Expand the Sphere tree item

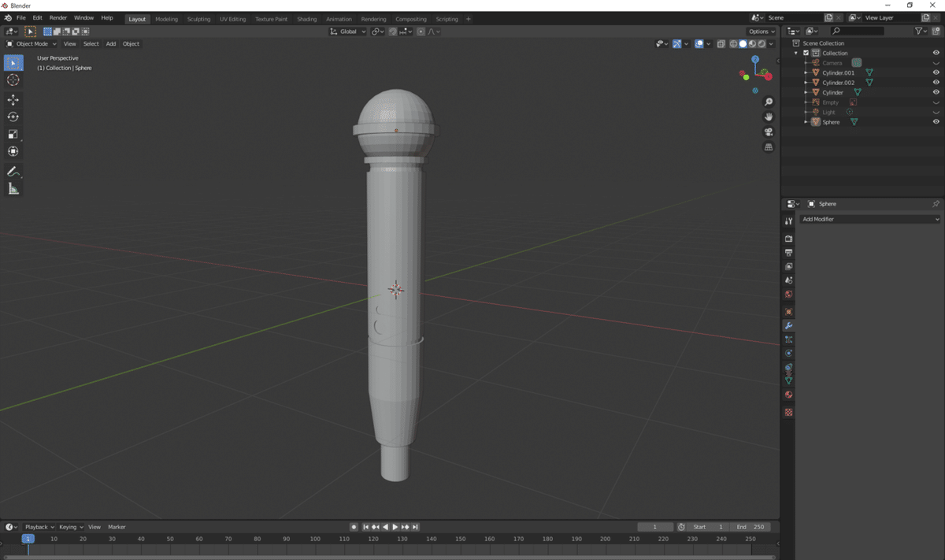pyautogui.click(x=806, y=122)
